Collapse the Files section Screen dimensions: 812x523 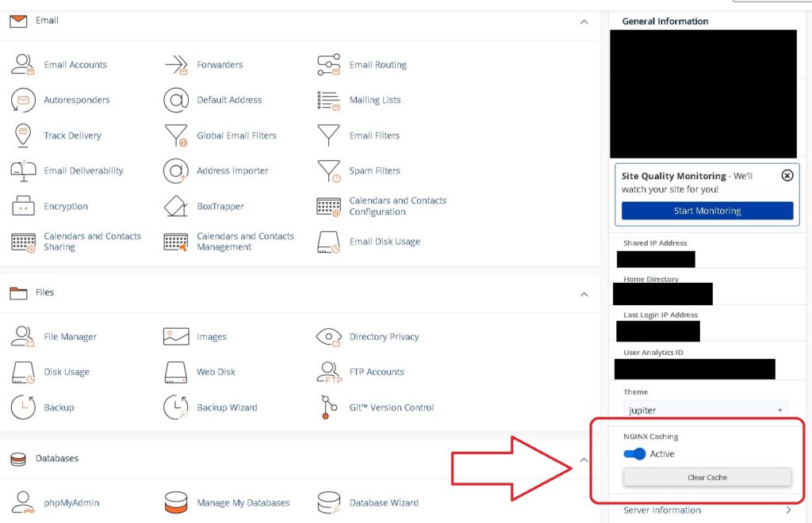(584, 294)
